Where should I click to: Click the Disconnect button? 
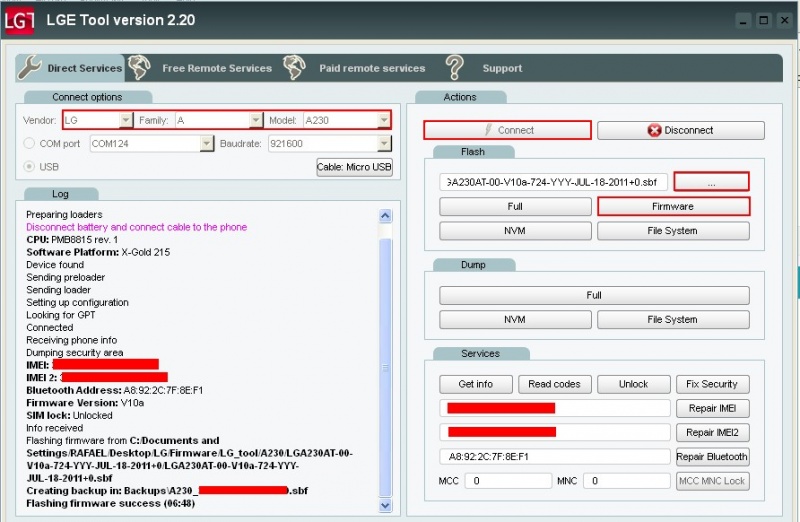(681, 130)
